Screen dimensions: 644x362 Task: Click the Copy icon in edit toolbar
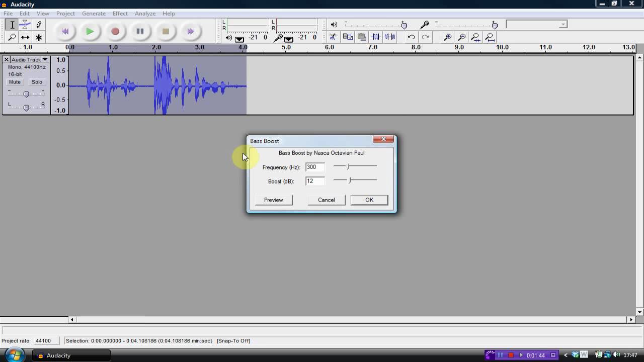(347, 37)
